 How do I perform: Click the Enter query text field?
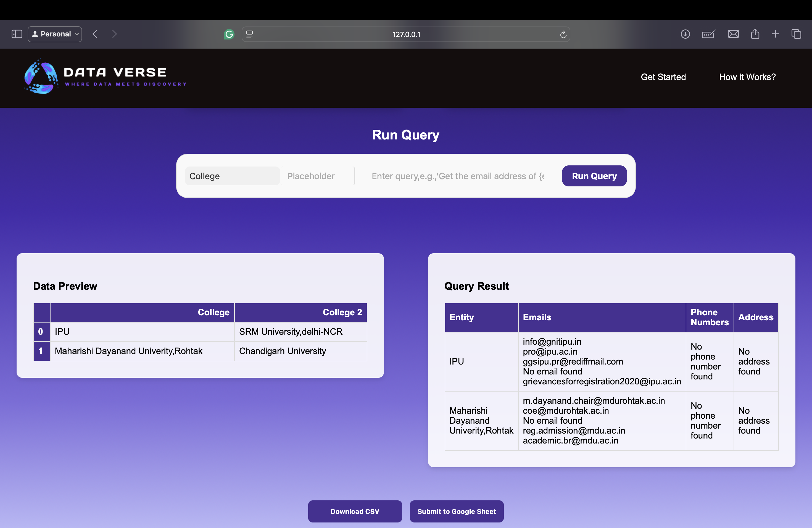coord(458,176)
